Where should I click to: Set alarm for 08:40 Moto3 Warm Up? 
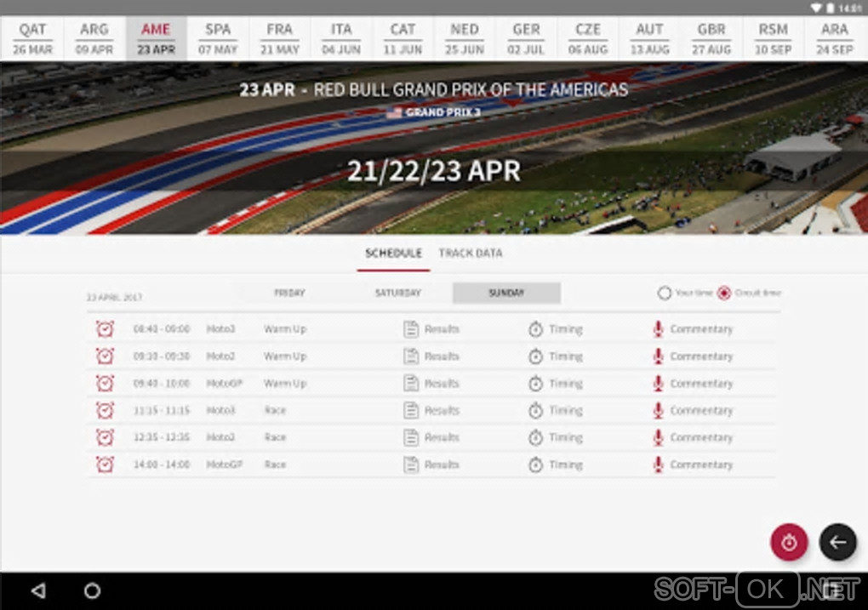(x=106, y=328)
